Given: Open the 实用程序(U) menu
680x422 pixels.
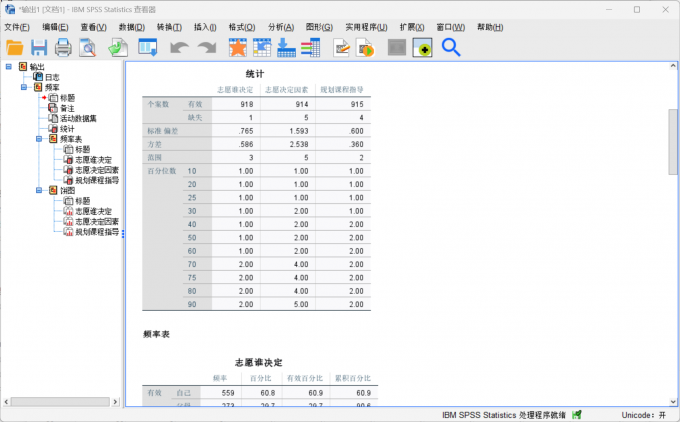Looking at the screenshot, I should point(366,27).
